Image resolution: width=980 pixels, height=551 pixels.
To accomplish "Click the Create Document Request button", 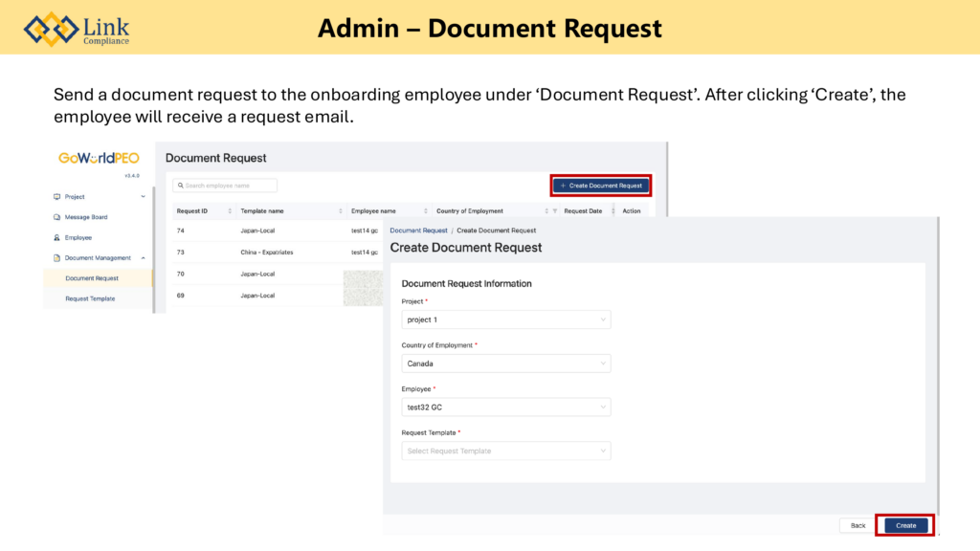I will click(602, 186).
